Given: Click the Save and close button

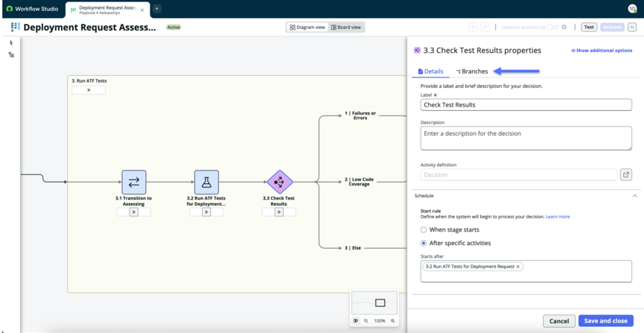Looking at the screenshot, I should point(606,320).
